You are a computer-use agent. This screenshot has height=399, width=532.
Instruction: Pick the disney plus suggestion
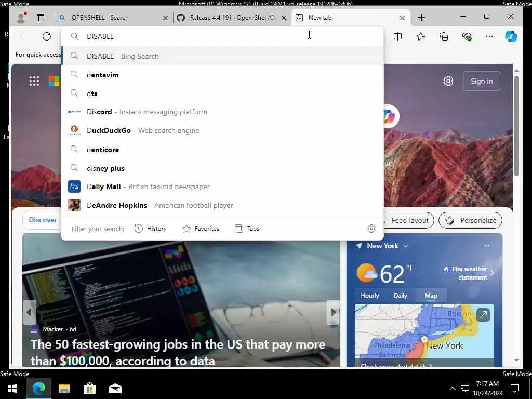tap(222, 168)
